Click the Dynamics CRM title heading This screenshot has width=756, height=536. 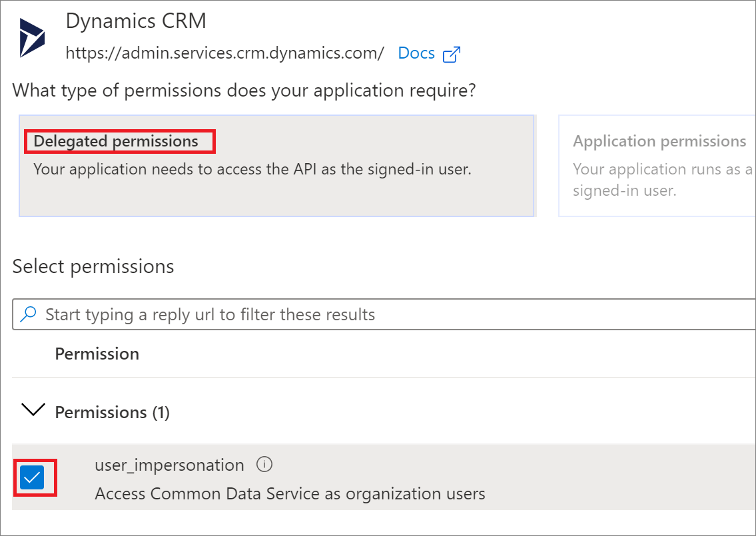pyautogui.click(x=136, y=21)
